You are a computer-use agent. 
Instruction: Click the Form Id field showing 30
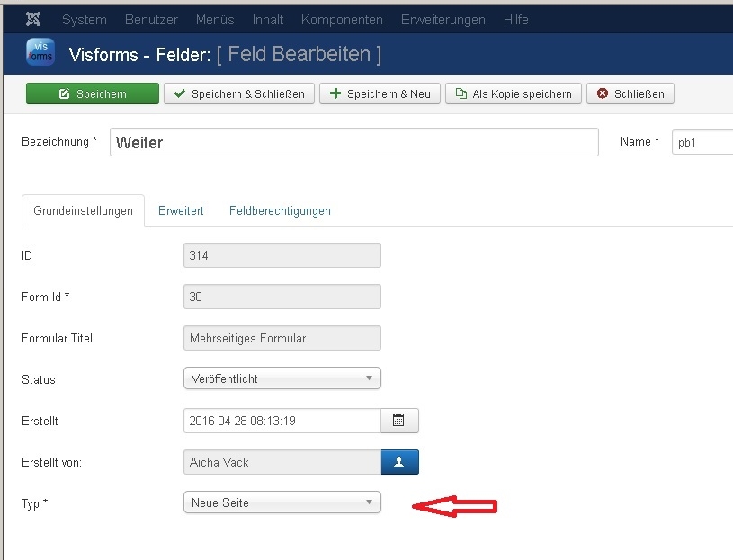(282, 297)
